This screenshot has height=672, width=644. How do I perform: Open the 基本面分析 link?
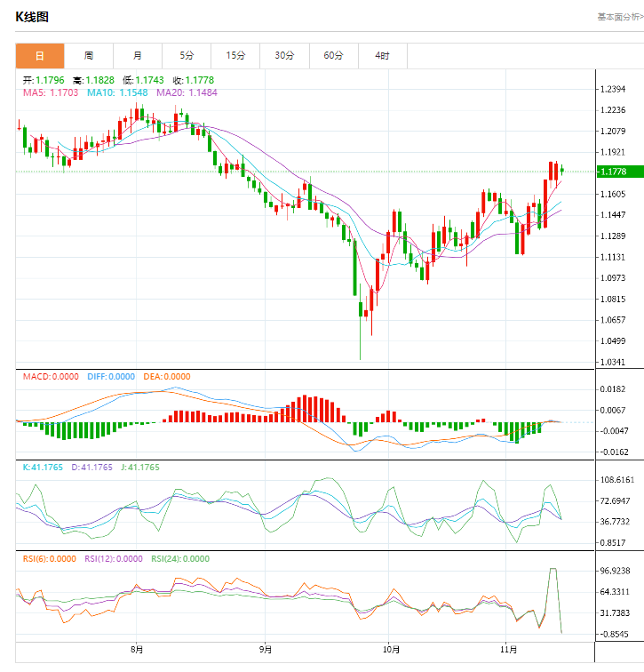pos(620,17)
